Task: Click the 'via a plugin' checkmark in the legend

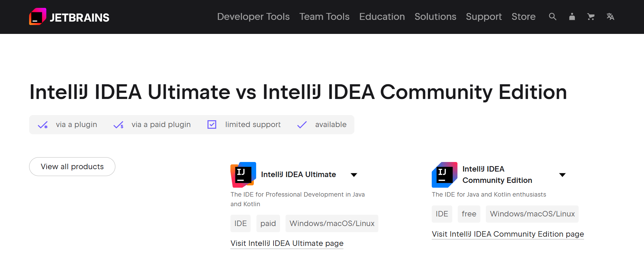Action: pos(43,125)
